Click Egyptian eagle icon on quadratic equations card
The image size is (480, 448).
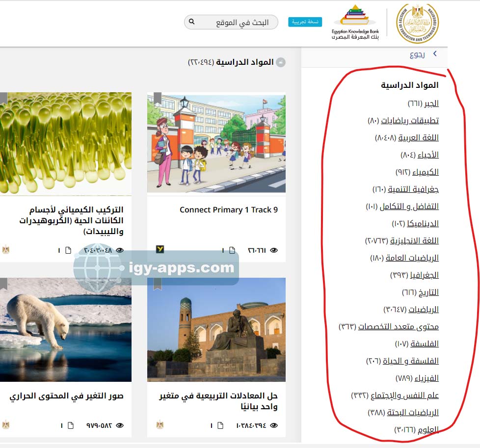[160, 425]
